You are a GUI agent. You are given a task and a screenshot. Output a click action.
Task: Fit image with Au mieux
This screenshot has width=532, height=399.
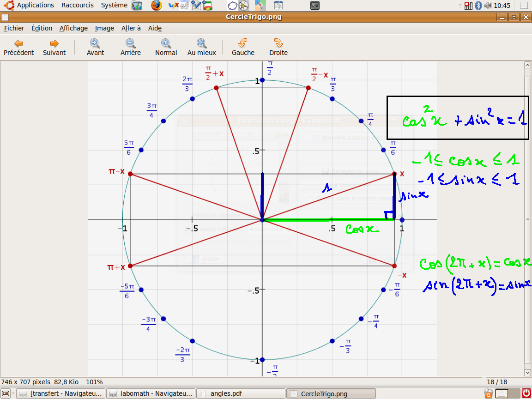pos(201,47)
